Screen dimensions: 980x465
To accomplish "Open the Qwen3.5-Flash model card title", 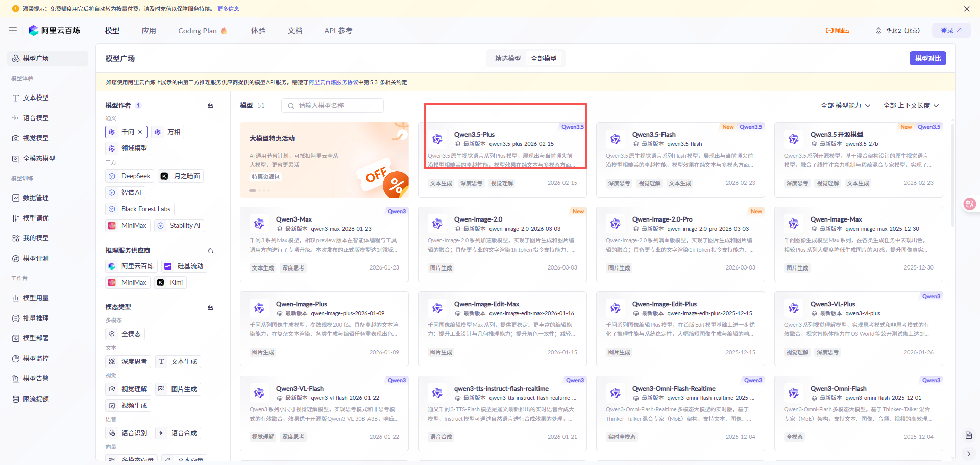I will pos(654,135).
